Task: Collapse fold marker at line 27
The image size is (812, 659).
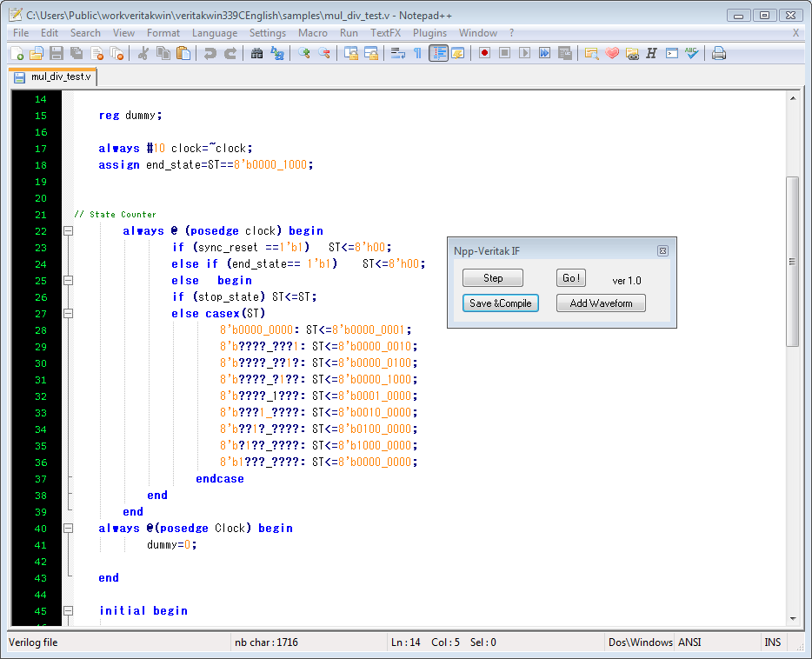Action: pos(69,313)
